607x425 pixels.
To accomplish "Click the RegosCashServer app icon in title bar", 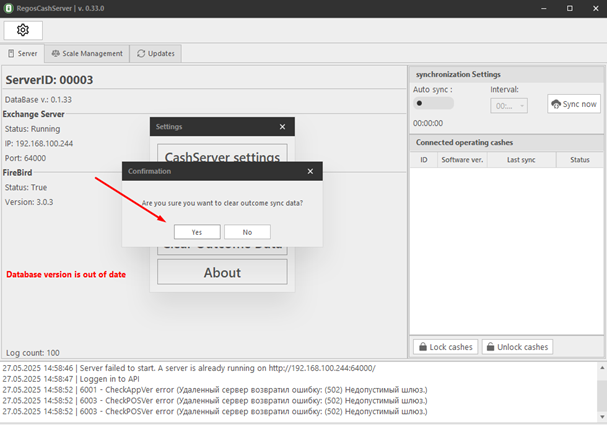I will click(x=9, y=9).
